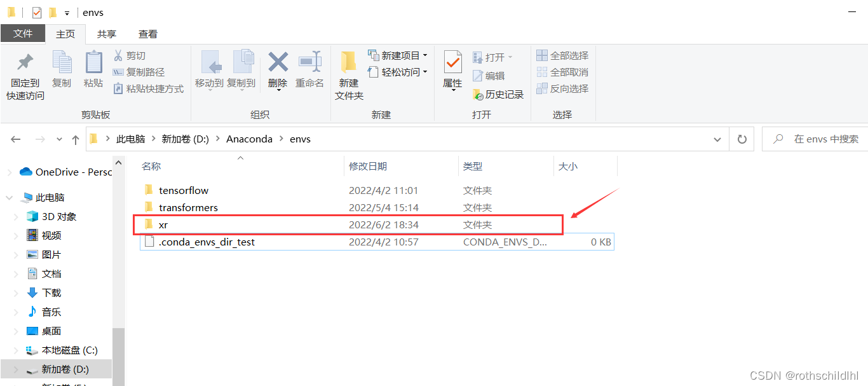This screenshot has height=386, width=868.
Task: Open the tensorflow folder
Action: click(x=183, y=190)
